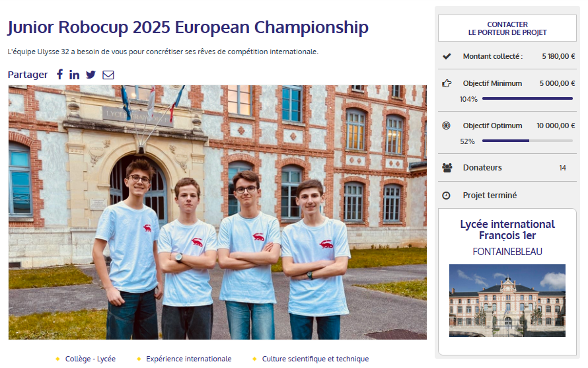
Task: Share project on Facebook icon
Action: (59, 75)
